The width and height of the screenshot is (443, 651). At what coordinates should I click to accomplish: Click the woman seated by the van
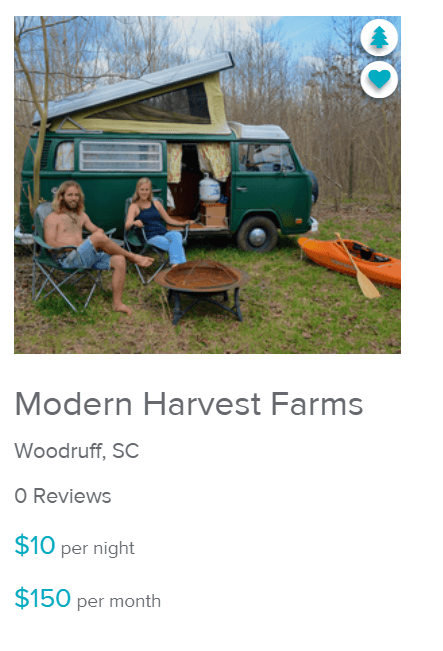point(156,222)
